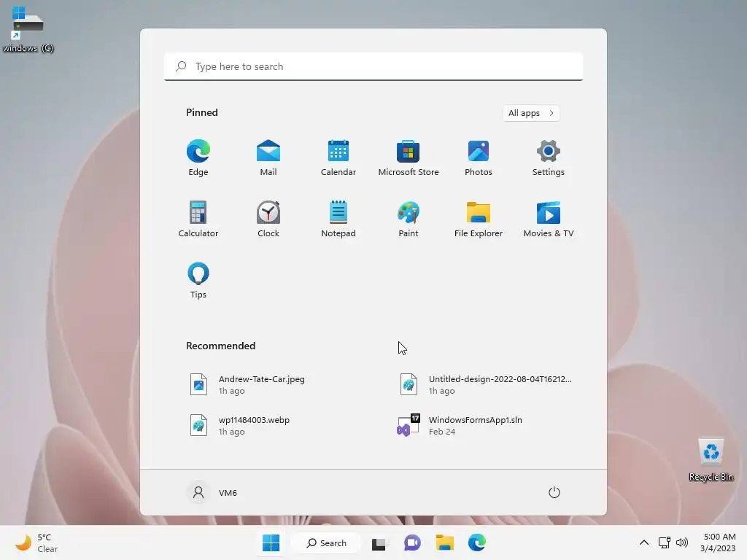
Task: Open the Calendar app
Action: [338, 157]
